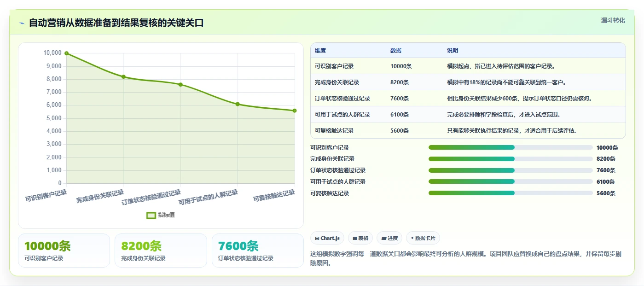Image resolution: width=644 pixels, height=286 pixels.
Task: Click the note starting 完成必要排除
Action: (504, 115)
